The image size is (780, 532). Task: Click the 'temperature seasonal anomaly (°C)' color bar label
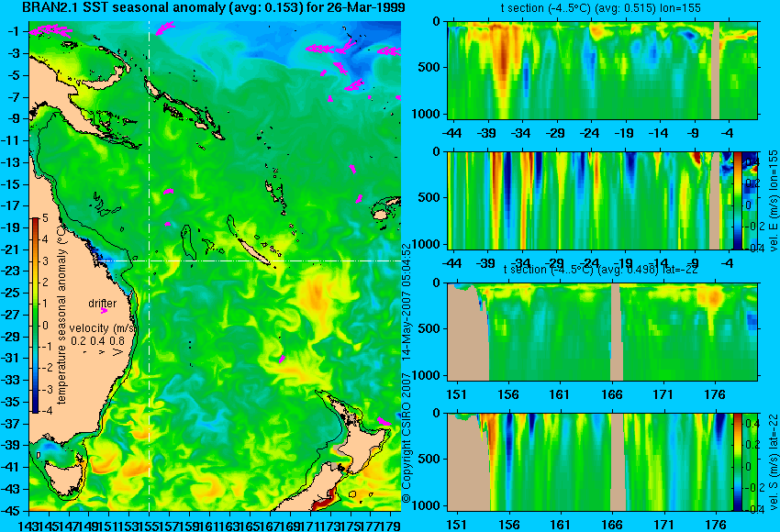tap(61, 316)
